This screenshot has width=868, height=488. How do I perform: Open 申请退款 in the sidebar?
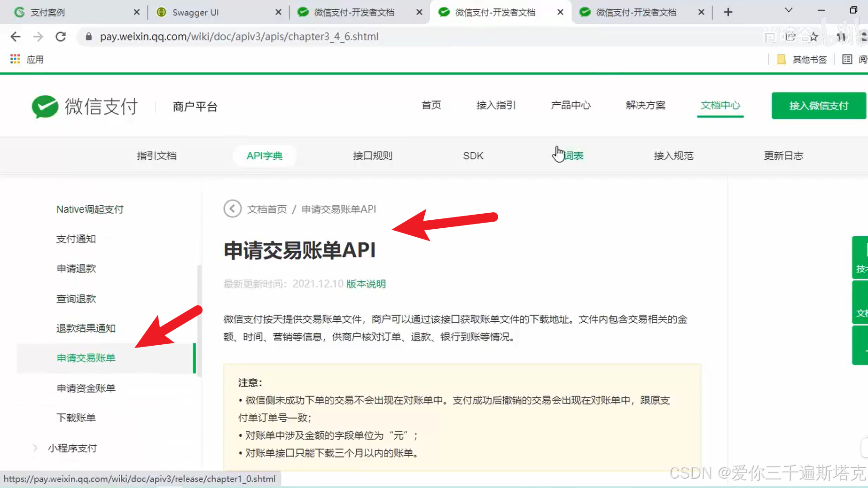click(x=76, y=269)
